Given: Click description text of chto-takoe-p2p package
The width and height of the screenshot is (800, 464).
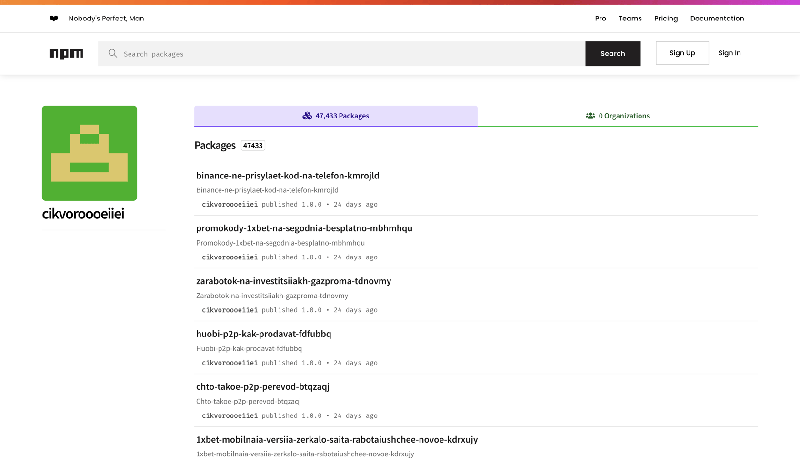Looking at the screenshot, I should [247, 401].
